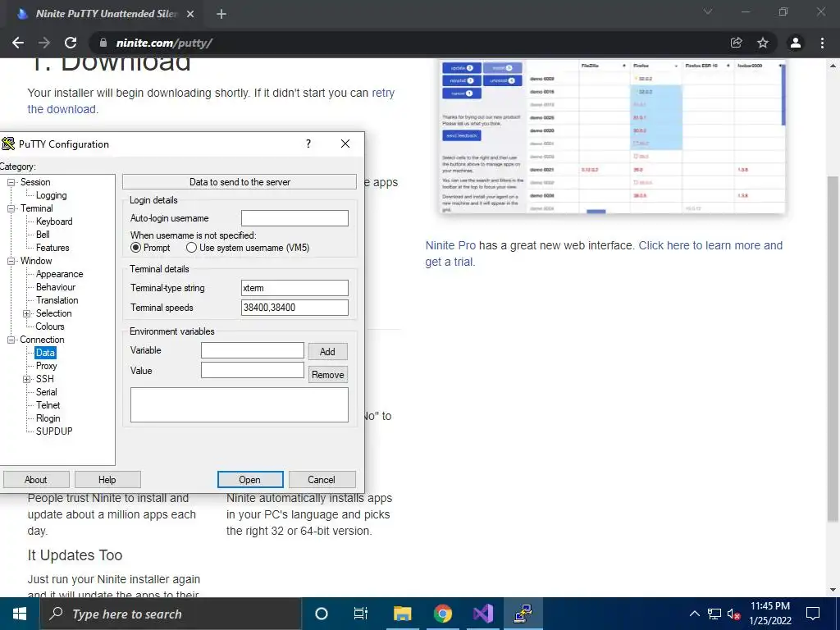Image resolution: width=840 pixels, height=630 pixels.
Task: Select Proxy category
Action: coord(47,366)
